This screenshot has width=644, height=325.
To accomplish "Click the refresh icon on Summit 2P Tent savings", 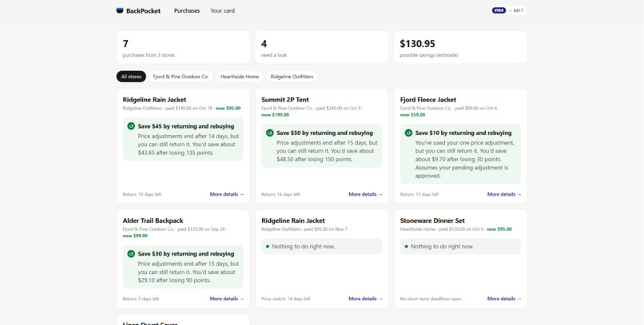I will (270, 133).
